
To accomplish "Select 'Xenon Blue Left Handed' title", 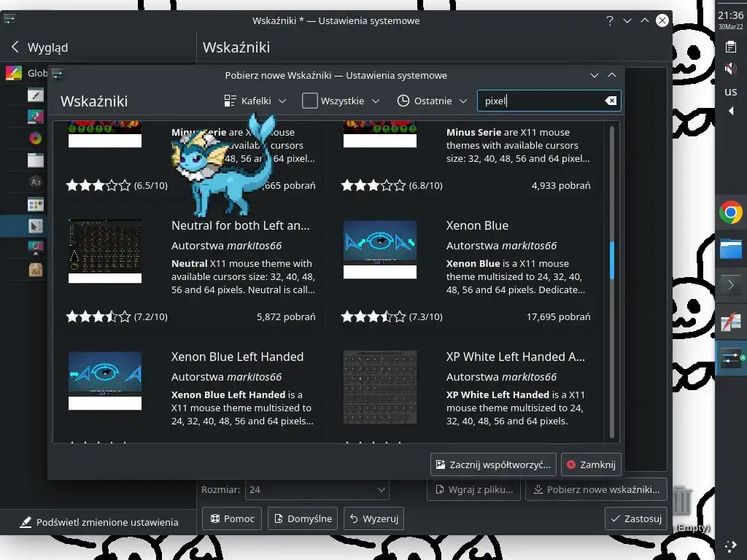I will click(x=237, y=357).
